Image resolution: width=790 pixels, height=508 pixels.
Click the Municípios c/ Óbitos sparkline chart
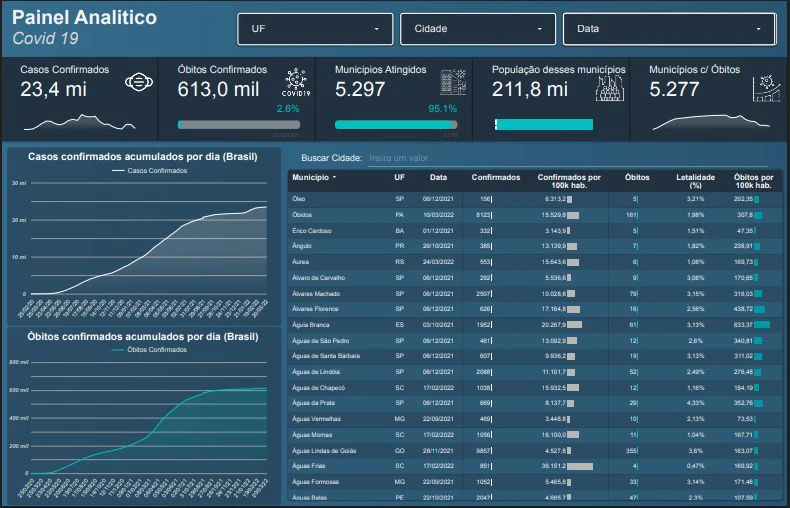(711, 122)
